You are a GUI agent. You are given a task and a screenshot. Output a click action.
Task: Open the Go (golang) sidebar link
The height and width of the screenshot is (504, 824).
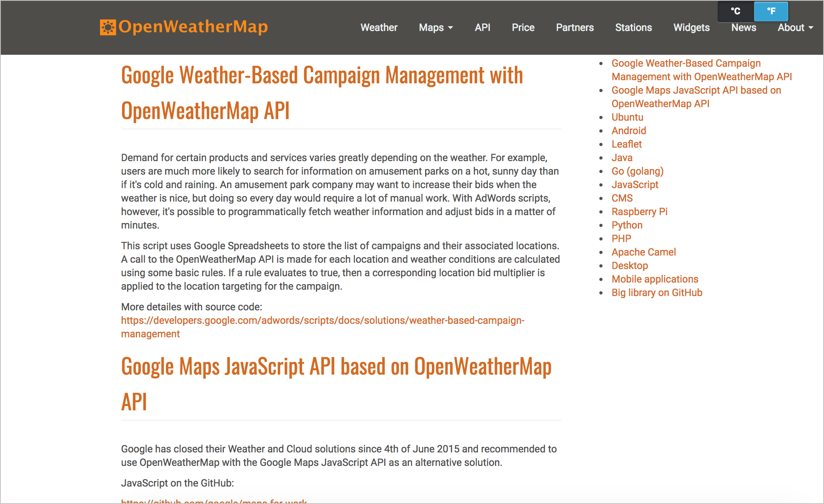[x=637, y=171]
